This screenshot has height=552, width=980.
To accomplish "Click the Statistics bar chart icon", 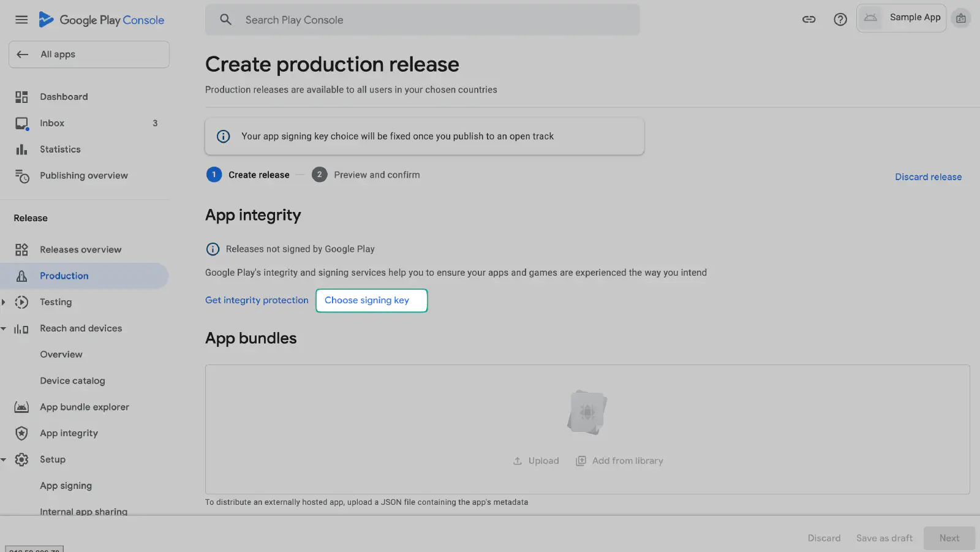I will [x=21, y=149].
